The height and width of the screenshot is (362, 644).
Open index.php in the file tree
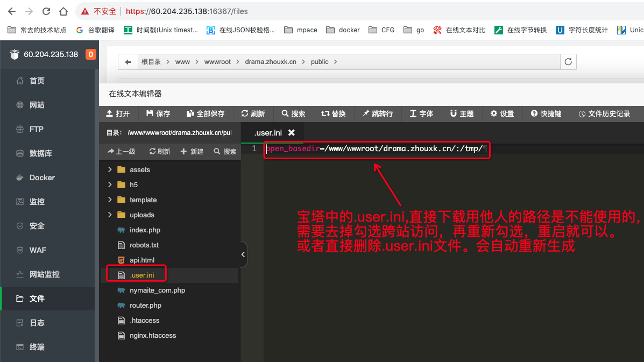[x=145, y=230]
